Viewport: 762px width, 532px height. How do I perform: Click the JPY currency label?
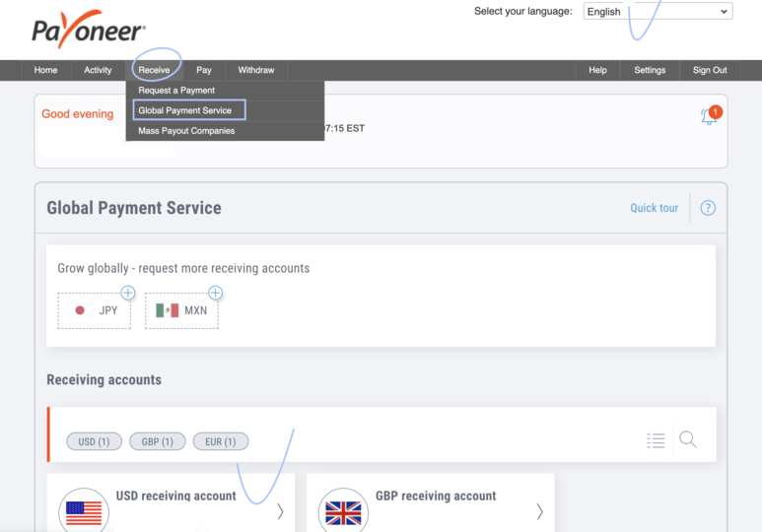tap(108, 310)
